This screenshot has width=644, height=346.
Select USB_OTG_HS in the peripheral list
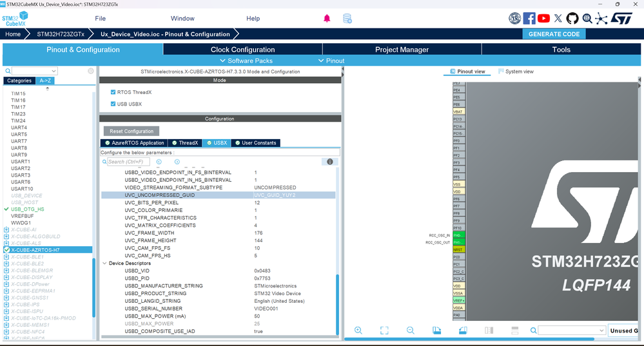click(x=28, y=209)
